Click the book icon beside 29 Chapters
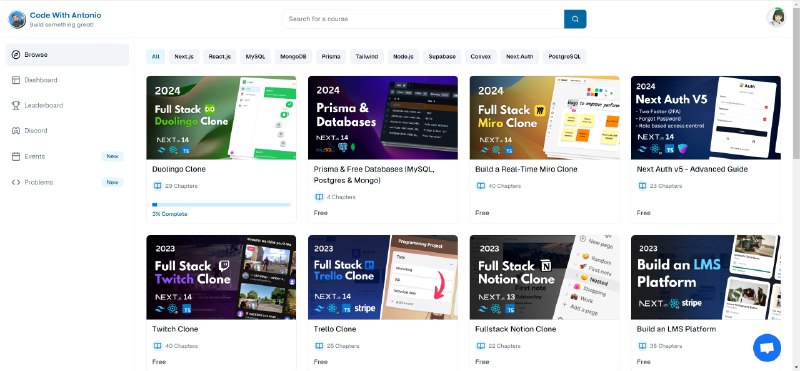Screen dimensions: 800x371 (x=157, y=186)
